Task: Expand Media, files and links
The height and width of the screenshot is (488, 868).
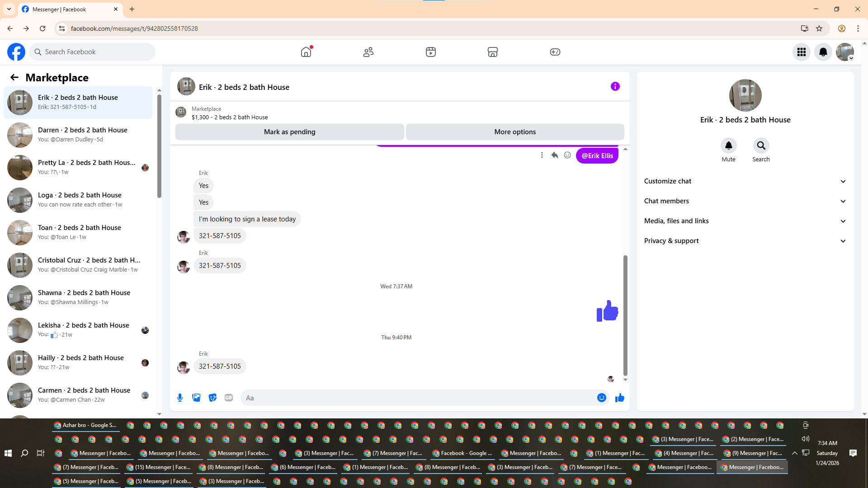Action: [745, 221]
